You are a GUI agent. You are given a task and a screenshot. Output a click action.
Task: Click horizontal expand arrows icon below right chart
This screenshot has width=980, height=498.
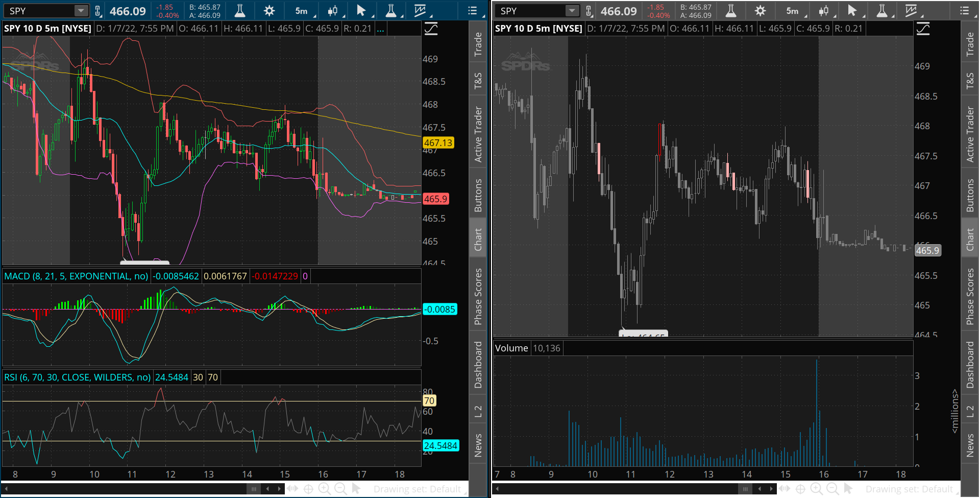tap(785, 489)
